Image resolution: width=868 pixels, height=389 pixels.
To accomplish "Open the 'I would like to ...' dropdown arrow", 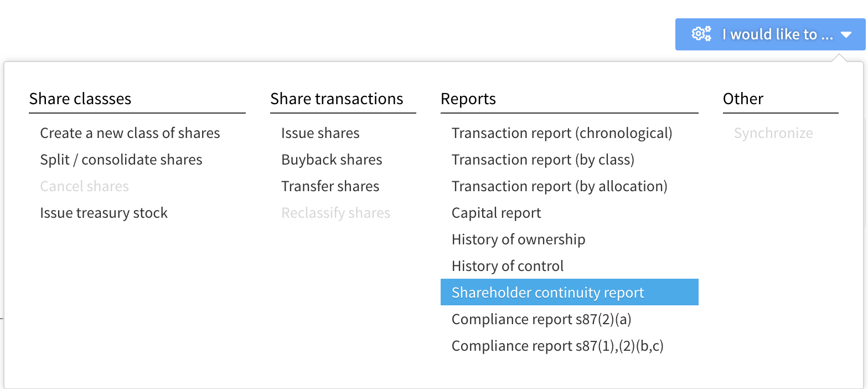I will pos(847,34).
